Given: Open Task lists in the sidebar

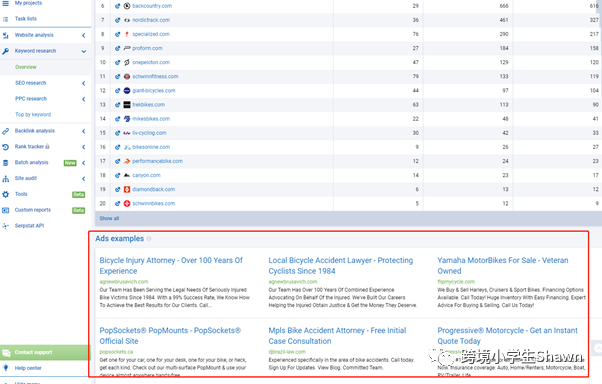Looking at the screenshot, I should [26, 19].
